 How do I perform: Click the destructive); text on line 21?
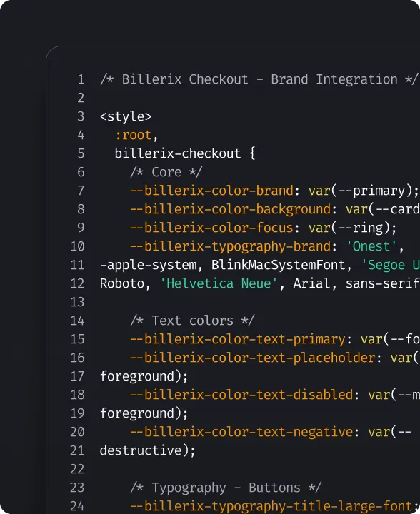coord(148,450)
